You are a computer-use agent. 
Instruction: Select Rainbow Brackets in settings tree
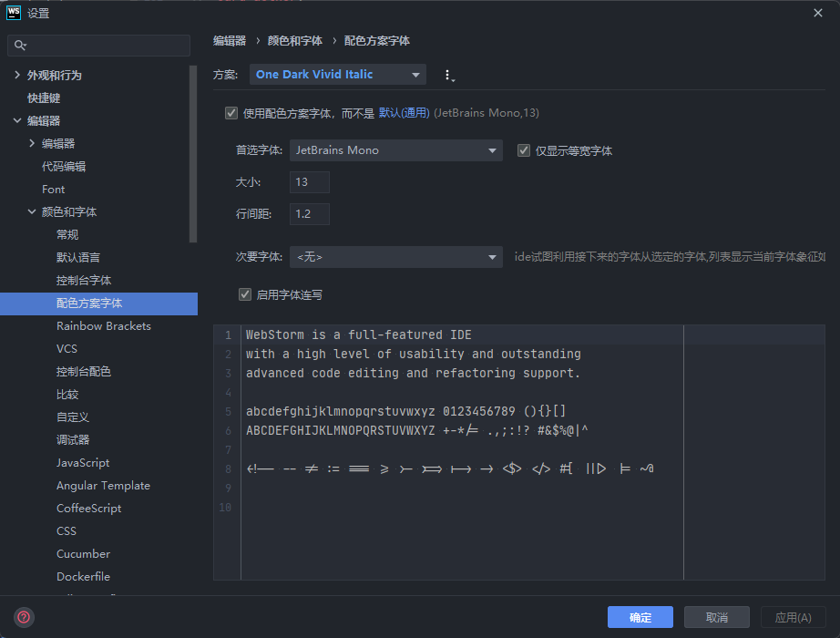[103, 325]
